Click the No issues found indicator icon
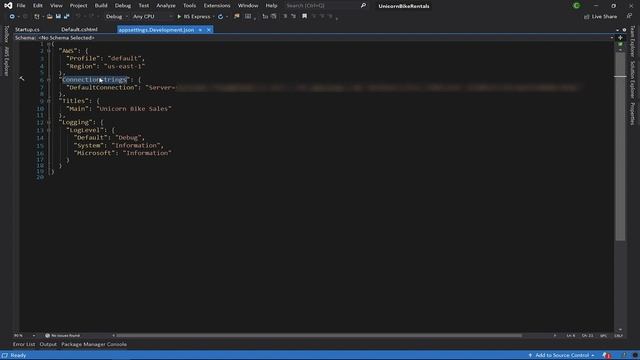This screenshot has width=640, height=360. pos(47,336)
